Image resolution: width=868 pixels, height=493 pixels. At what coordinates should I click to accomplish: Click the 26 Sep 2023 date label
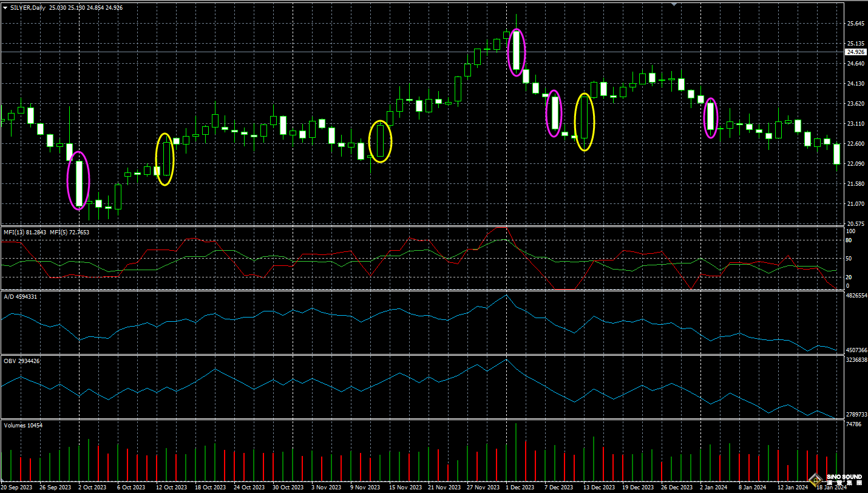[x=56, y=488]
